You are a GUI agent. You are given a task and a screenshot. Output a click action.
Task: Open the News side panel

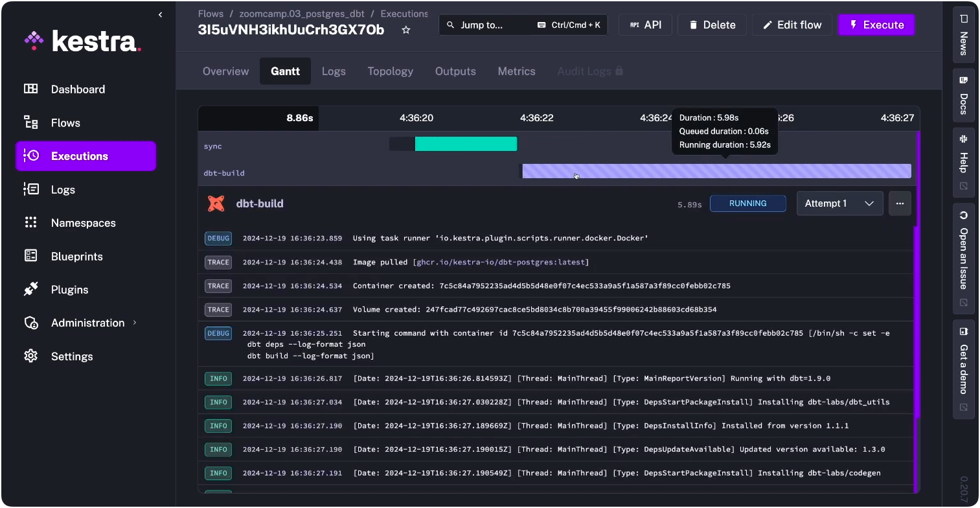click(x=964, y=34)
